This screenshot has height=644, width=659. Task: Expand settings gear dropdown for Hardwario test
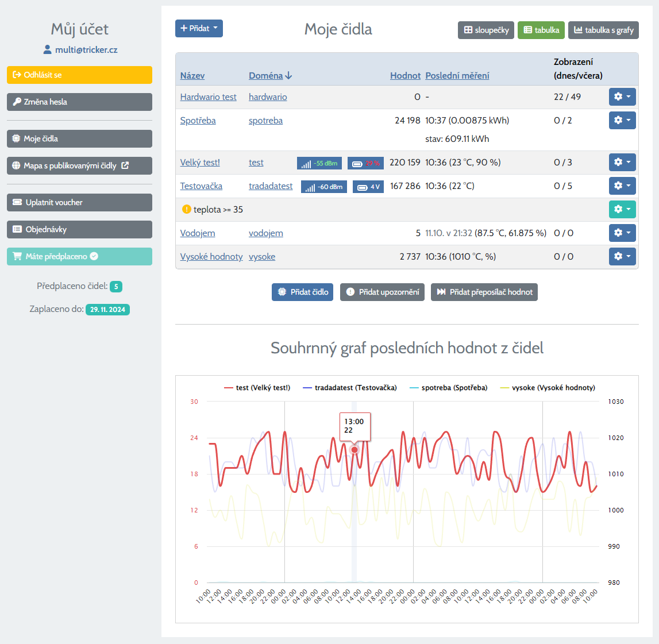(622, 97)
